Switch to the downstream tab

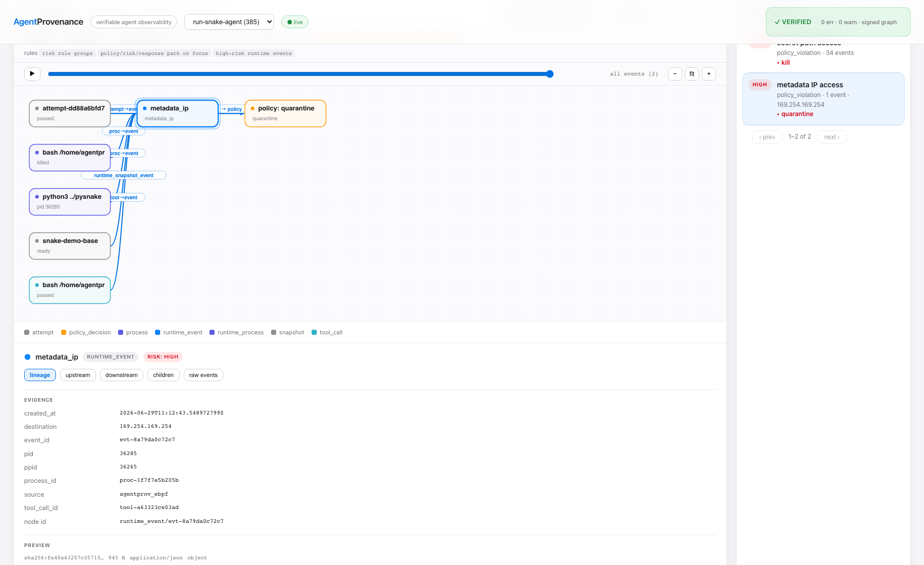(122, 375)
